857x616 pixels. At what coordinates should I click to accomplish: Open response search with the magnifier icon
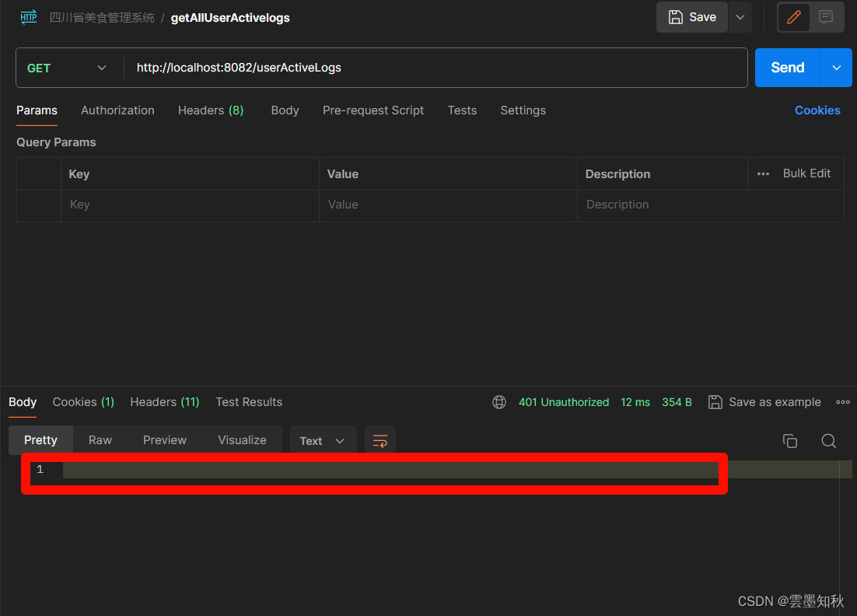(828, 440)
